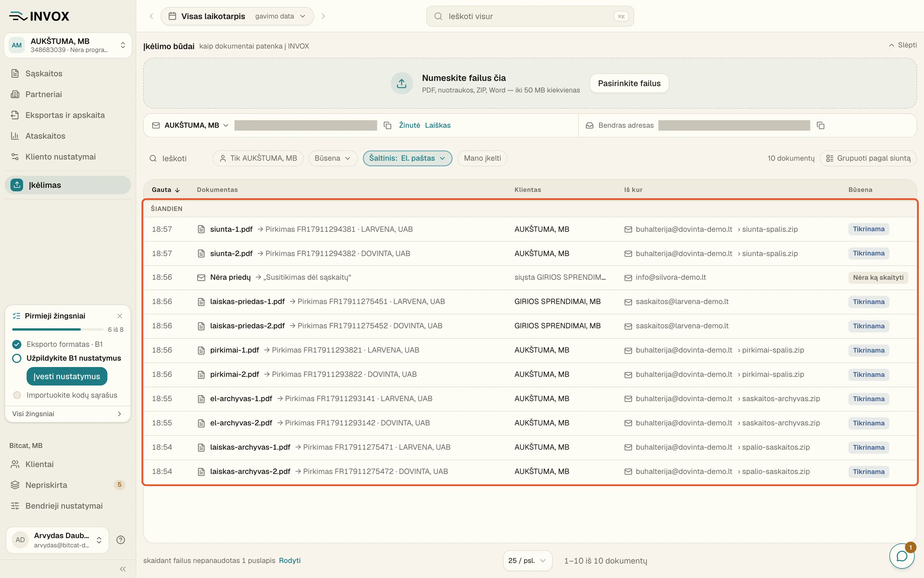This screenshot has height=578, width=924.
Task: Copy the Bendras adresas address
Action: (820, 125)
